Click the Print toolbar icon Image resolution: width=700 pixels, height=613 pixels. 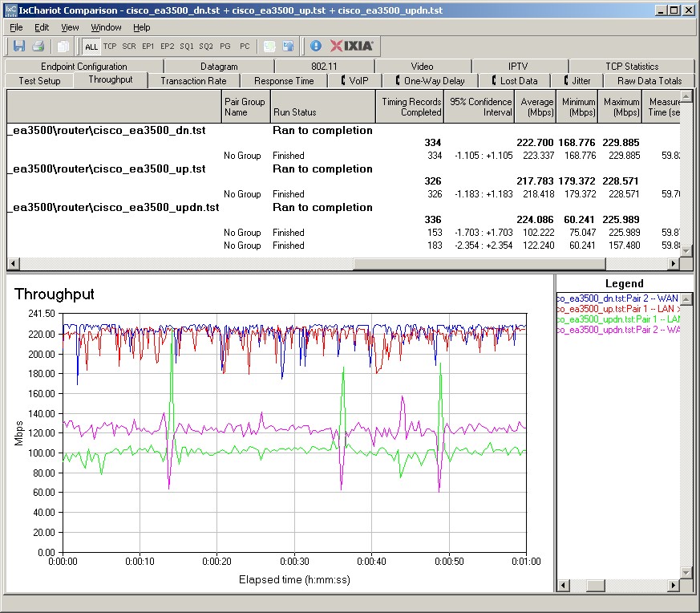coord(38,46)
